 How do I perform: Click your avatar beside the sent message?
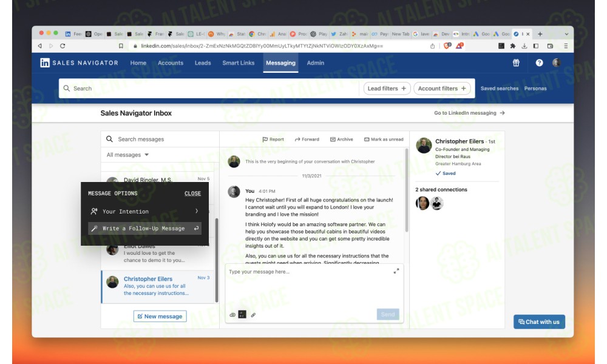(x=234, y=192)
